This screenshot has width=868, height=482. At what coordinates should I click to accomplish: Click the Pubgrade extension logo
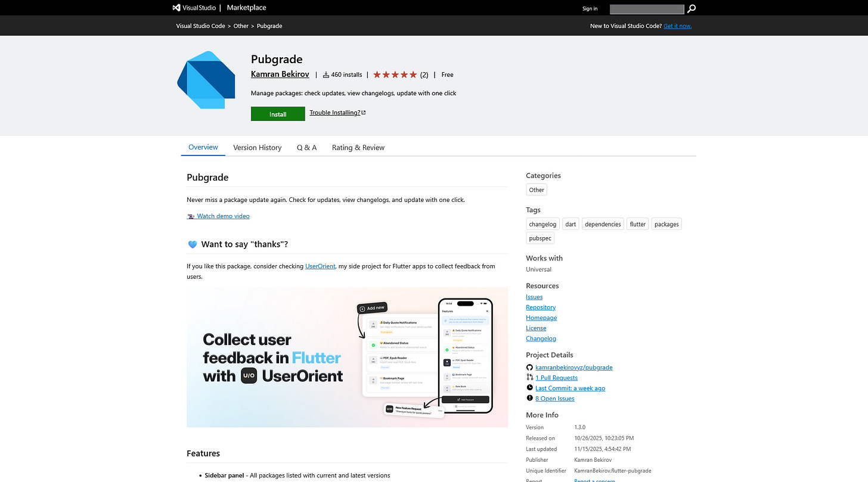tap(205, 80)
